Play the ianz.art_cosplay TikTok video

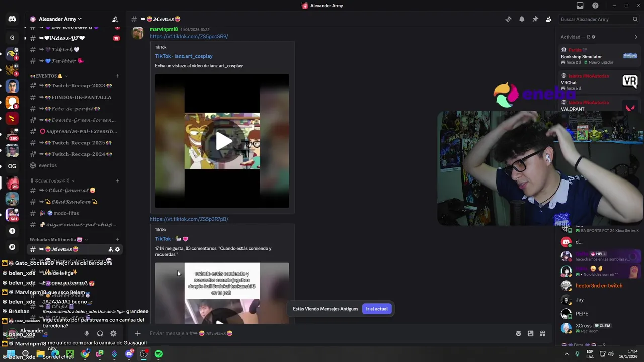pyautogui.click(x=222, y=141)
